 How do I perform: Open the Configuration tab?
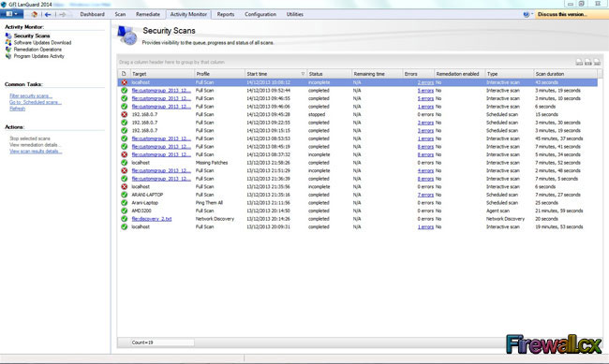[x=260, y=14]
